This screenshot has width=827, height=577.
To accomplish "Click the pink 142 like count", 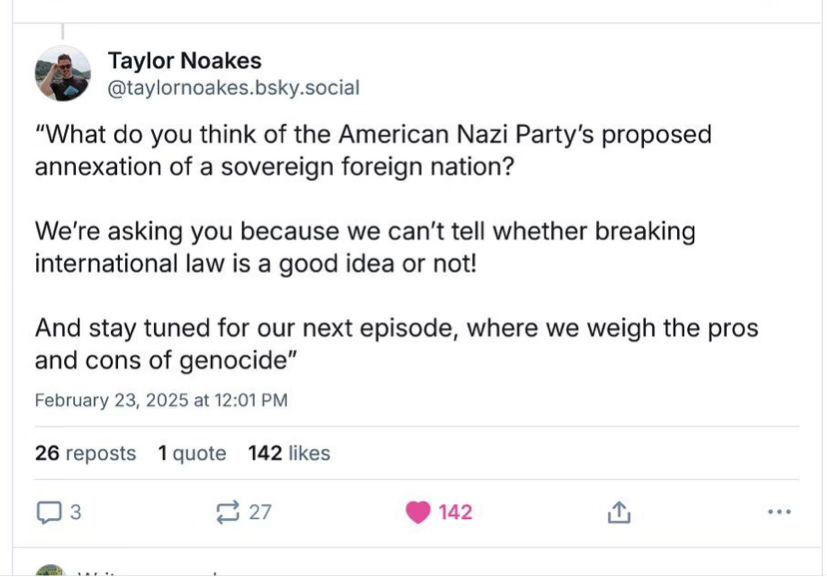I will tap(455, 513).
